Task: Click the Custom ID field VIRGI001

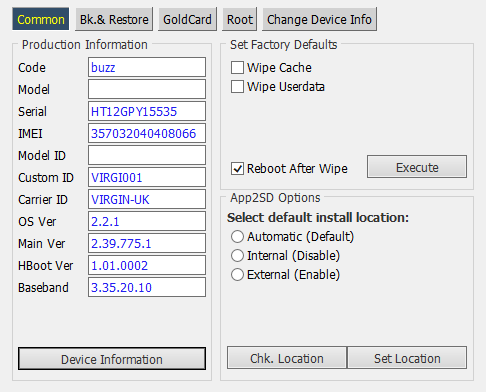Action: (147, 177)
